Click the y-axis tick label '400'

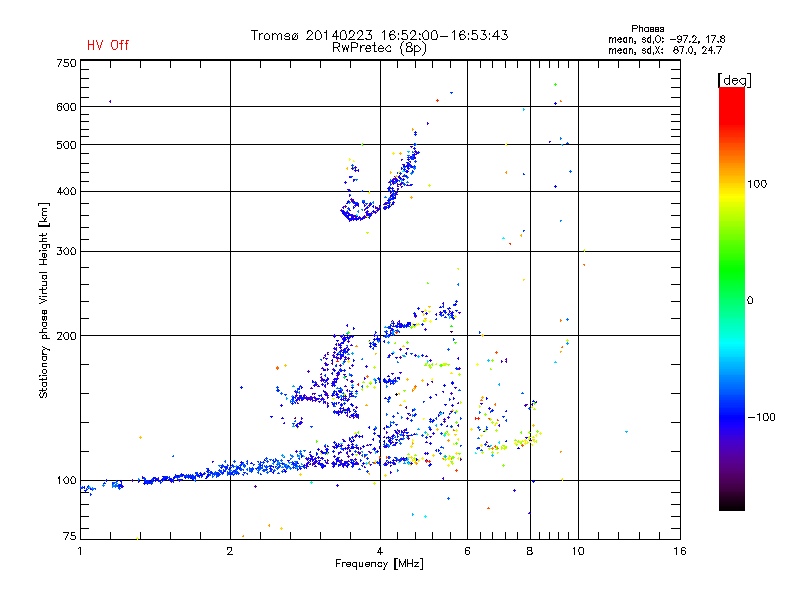click(66, 191)
